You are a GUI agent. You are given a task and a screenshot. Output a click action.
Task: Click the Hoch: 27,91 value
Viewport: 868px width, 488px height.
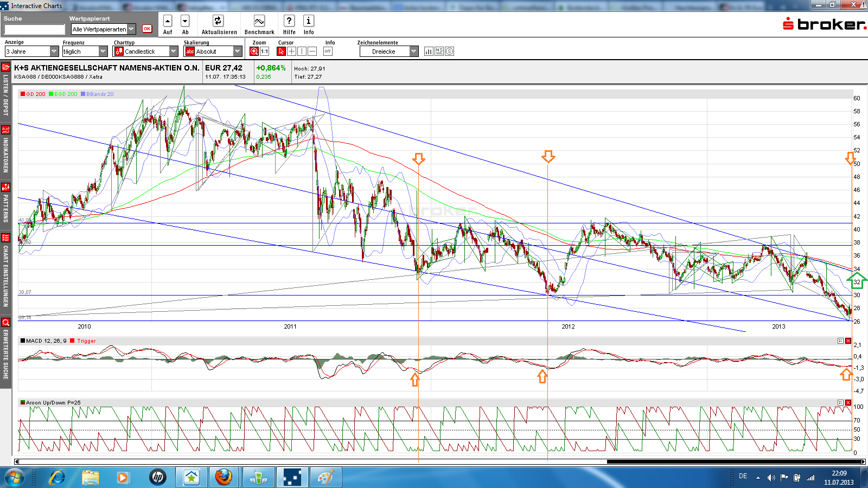click(310, 69)
